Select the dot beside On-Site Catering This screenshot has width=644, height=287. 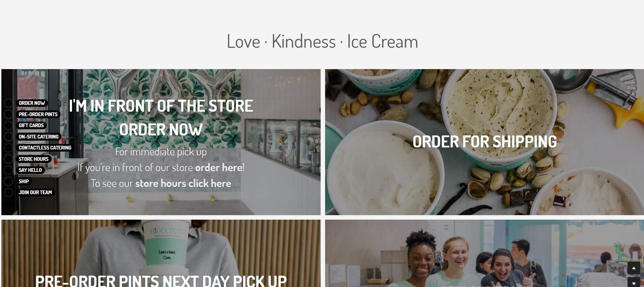pos(9,137)
